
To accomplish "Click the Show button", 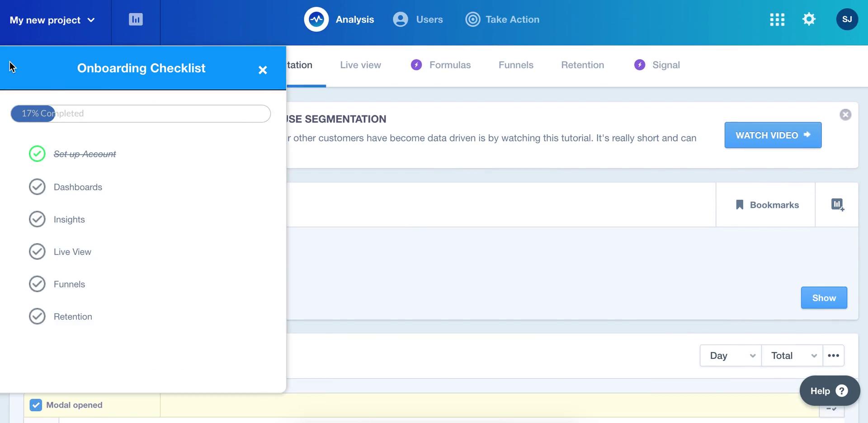I will [824, 298].
